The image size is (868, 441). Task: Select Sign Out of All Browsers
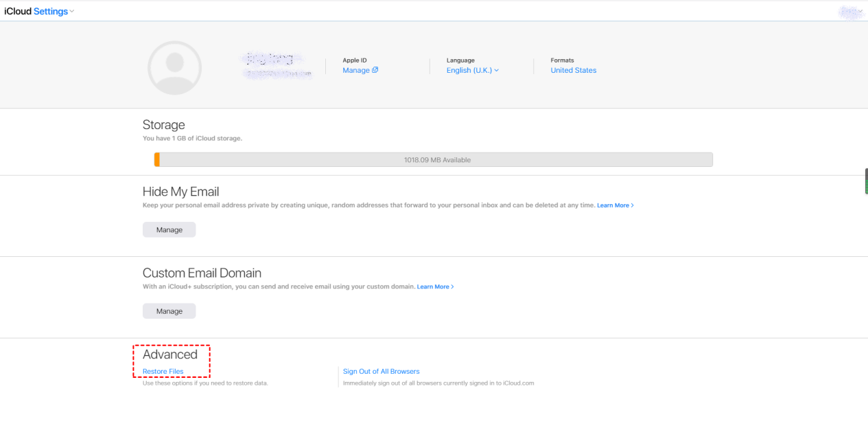(381, 372)
